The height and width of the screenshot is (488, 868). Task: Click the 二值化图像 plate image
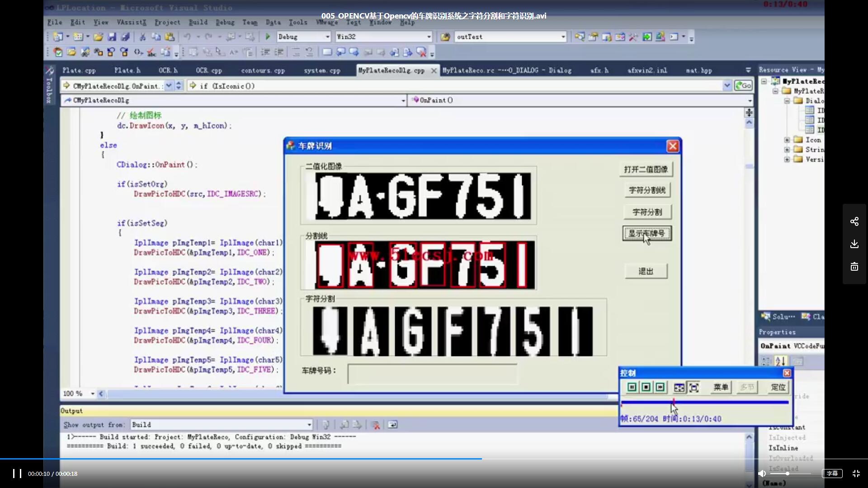click(x=419, y=196)
